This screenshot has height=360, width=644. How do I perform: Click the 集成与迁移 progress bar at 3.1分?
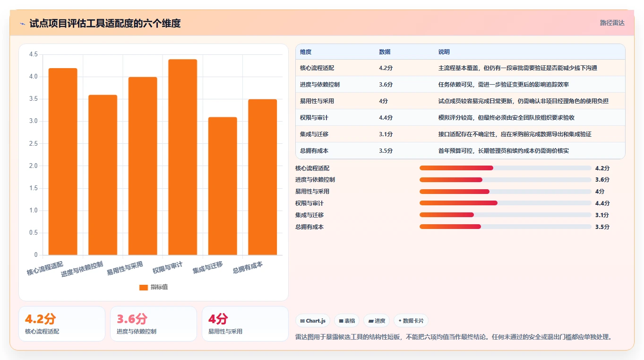506,215
